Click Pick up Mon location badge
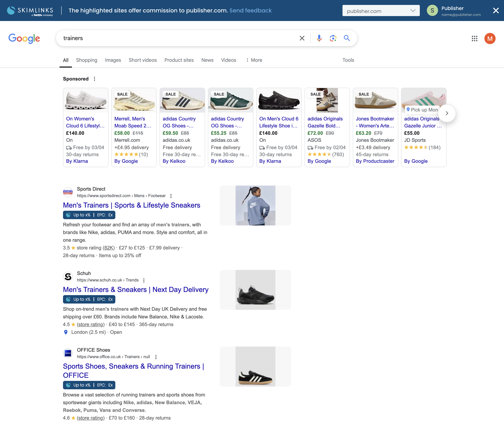Viewport: 504px width, 425px height. pyautogui.click(x=422, y=110)
